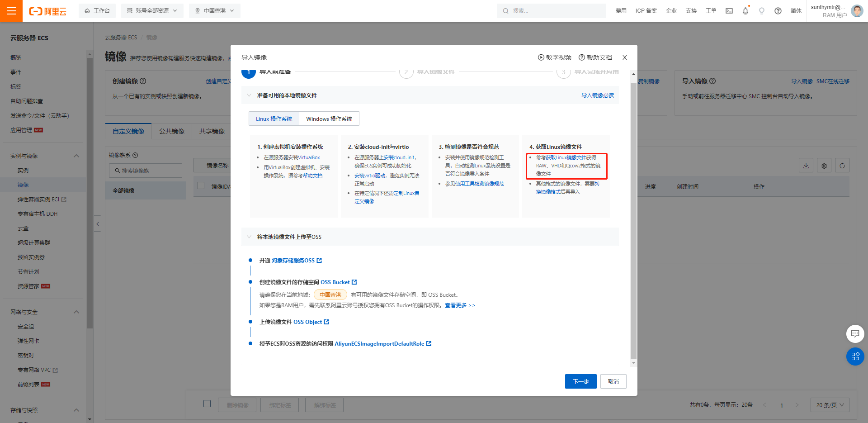868x423 pixels.
Task: Collapse the 准备可用的本地镜像文件 section
Action: coord(249,95)
